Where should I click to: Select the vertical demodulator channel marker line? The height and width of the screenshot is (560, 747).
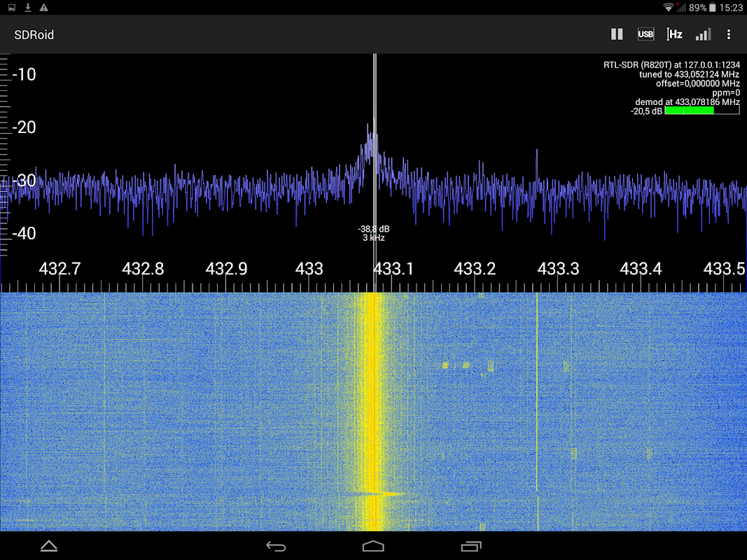tap(375, 172)
